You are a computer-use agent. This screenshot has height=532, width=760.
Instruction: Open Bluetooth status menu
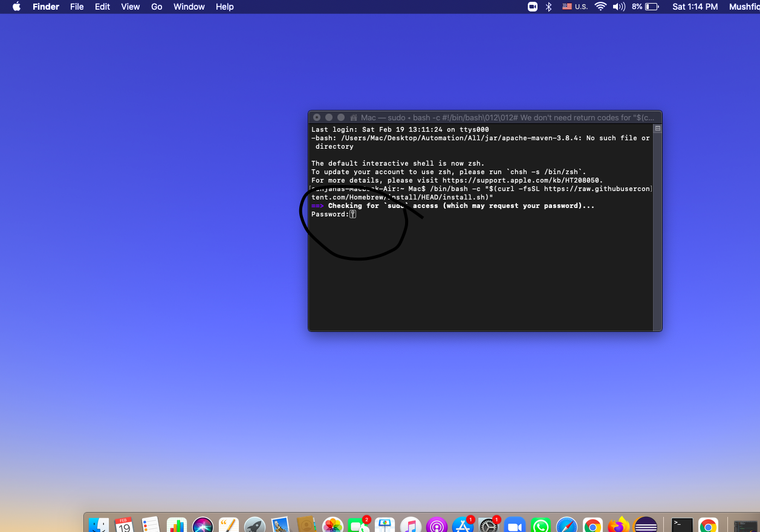[549, 7]
